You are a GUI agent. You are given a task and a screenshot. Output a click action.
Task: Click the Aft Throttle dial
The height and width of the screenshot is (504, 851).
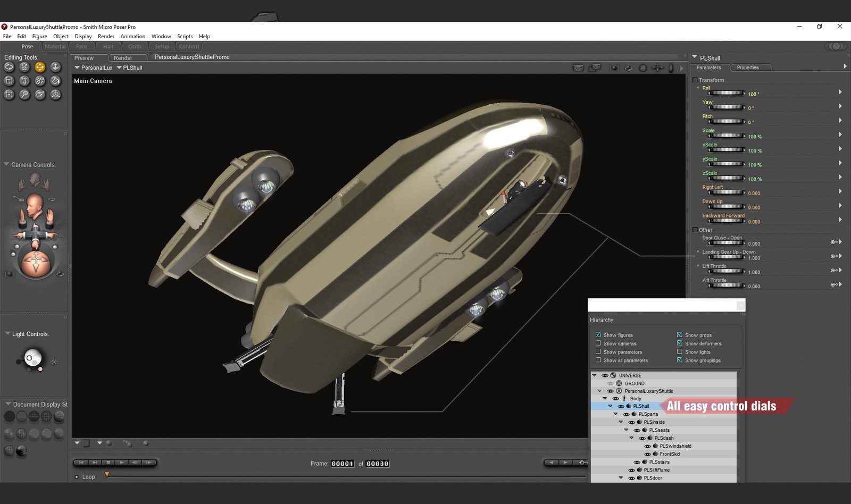[x=726, y=285]
